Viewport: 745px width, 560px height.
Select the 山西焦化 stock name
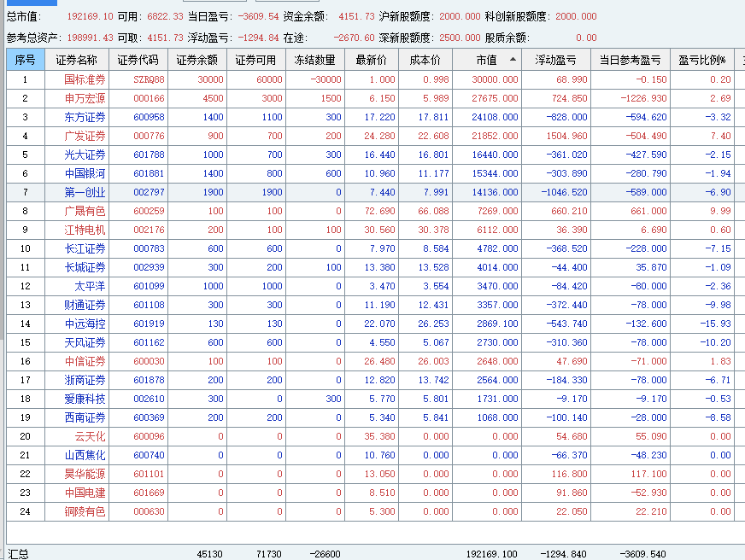click(85, 455)
